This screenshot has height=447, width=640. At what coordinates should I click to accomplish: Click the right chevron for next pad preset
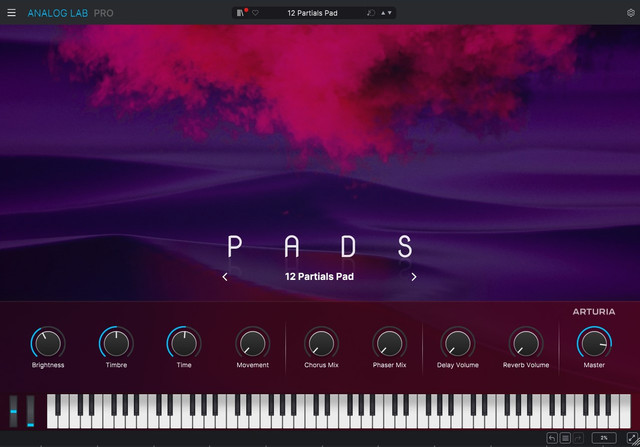click(414, 277)
